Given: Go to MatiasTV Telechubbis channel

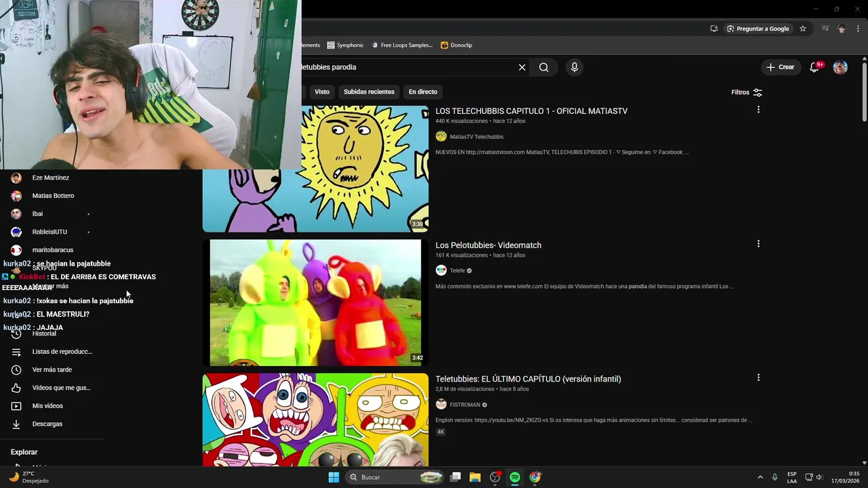Looking at the screenshot, I should click(x=477, y=137).
